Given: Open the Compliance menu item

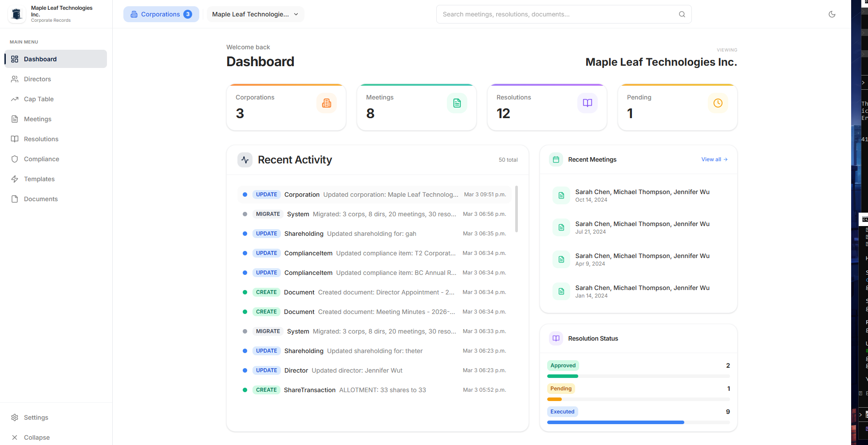Looking at the screenshot, I should (x=56, y=159).
